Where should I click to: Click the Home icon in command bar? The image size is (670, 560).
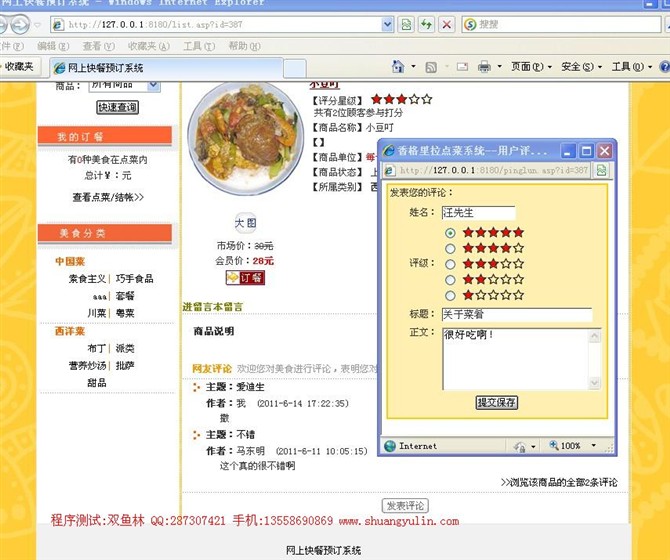click(398, 66)
